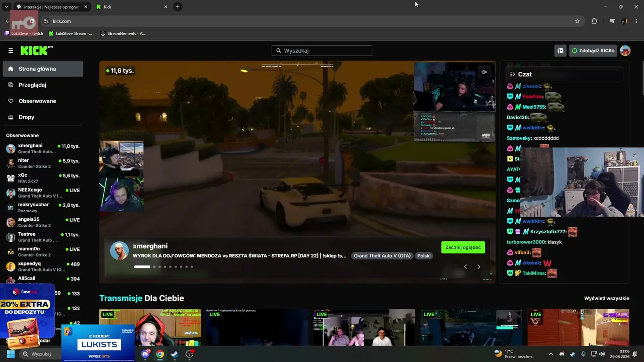This screenshot has width=644, height=362.
Task: Open Steam from the taskbar
Action: coord(174,354)
